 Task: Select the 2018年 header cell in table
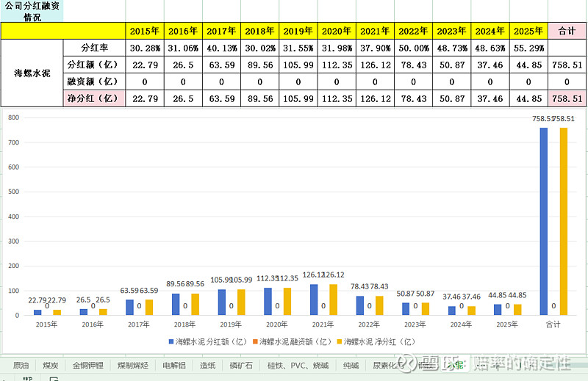tap(260, 31)
